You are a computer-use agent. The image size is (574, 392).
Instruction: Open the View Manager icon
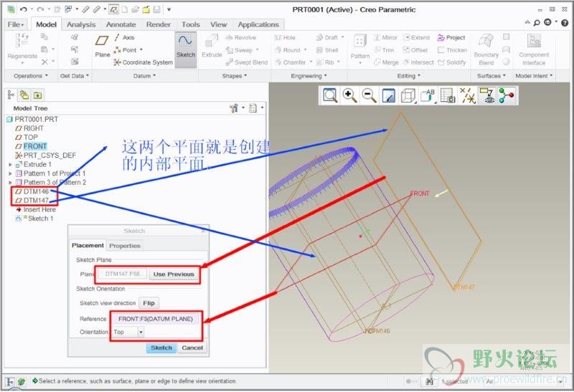[x=447, y=96]
